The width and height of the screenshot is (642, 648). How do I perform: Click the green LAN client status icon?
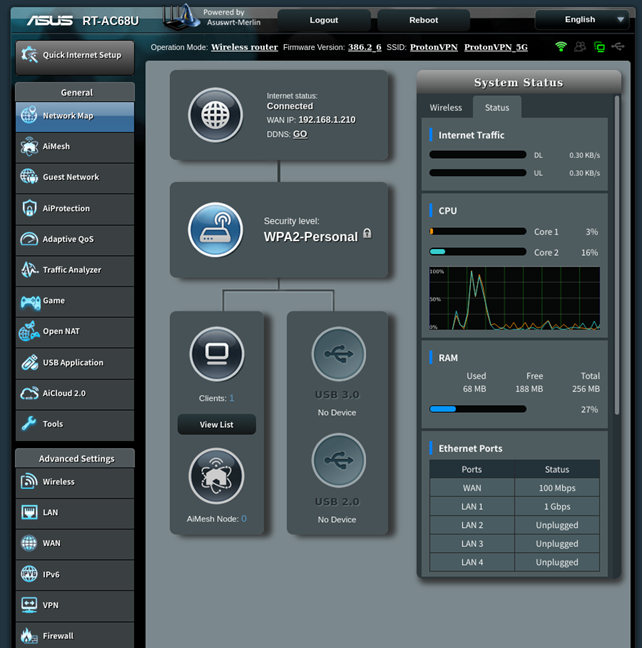click(599, 47)
